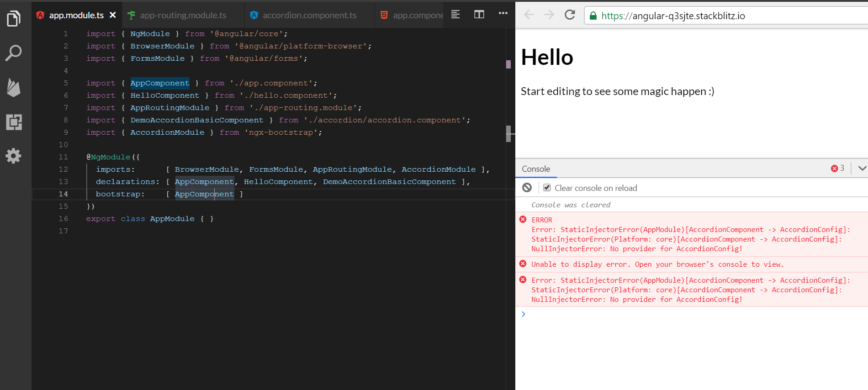Click the editor vertical scrollbar marker
This screenshot has width=868, height=390.
coord(508,134)
